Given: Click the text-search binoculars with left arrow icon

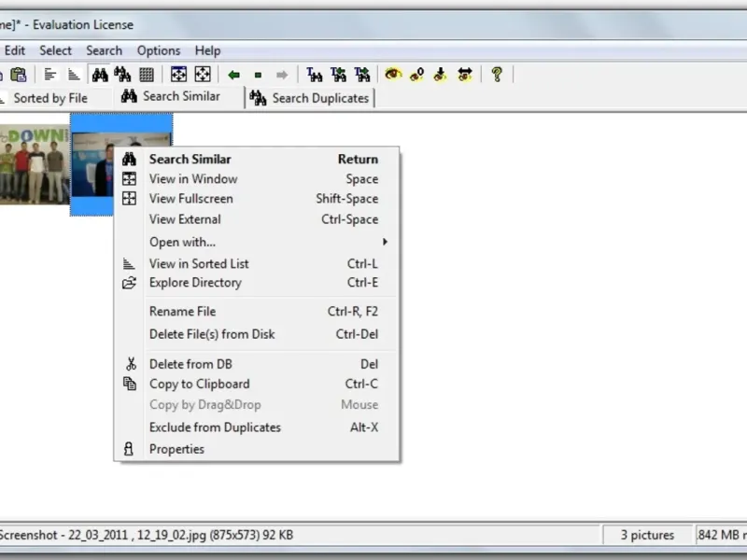Looking at the screenshot, I should 338,75.
